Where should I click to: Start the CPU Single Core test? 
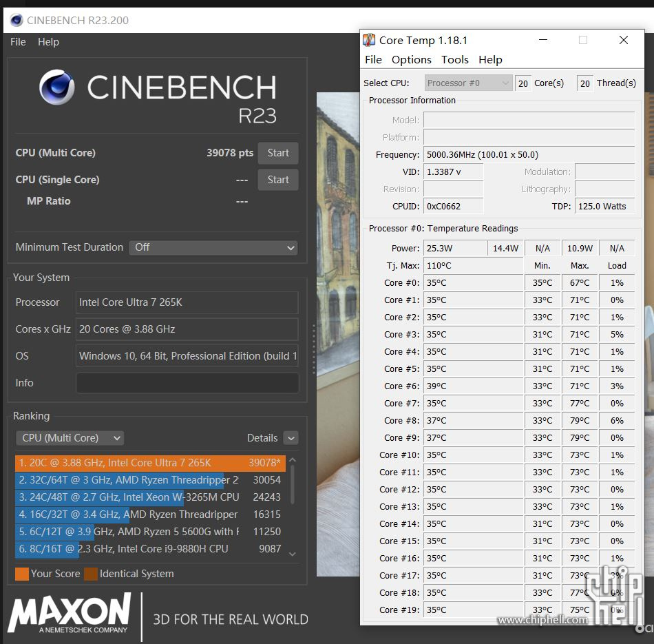pyautogui.click(x=278, y=180)
